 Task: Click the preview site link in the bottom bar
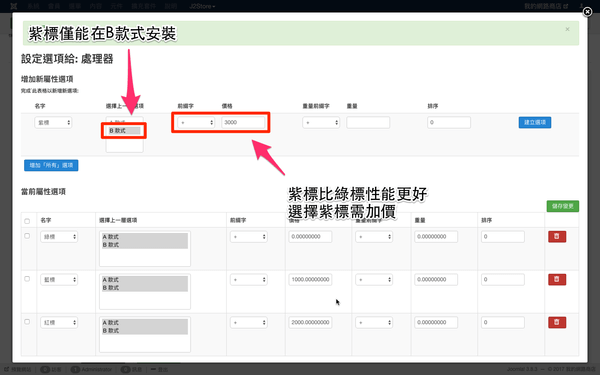[x=18, y=369]
